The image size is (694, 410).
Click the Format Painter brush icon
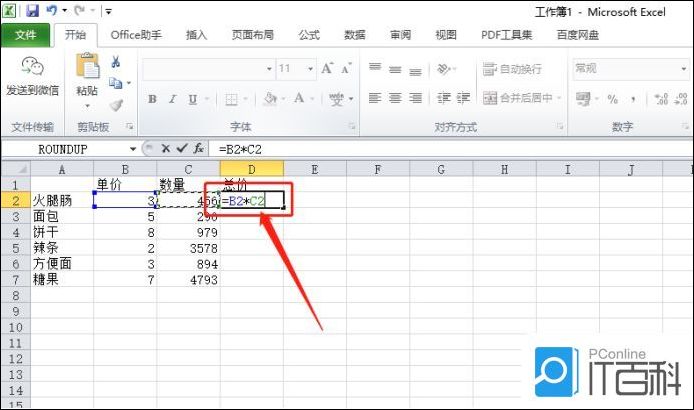116,105
